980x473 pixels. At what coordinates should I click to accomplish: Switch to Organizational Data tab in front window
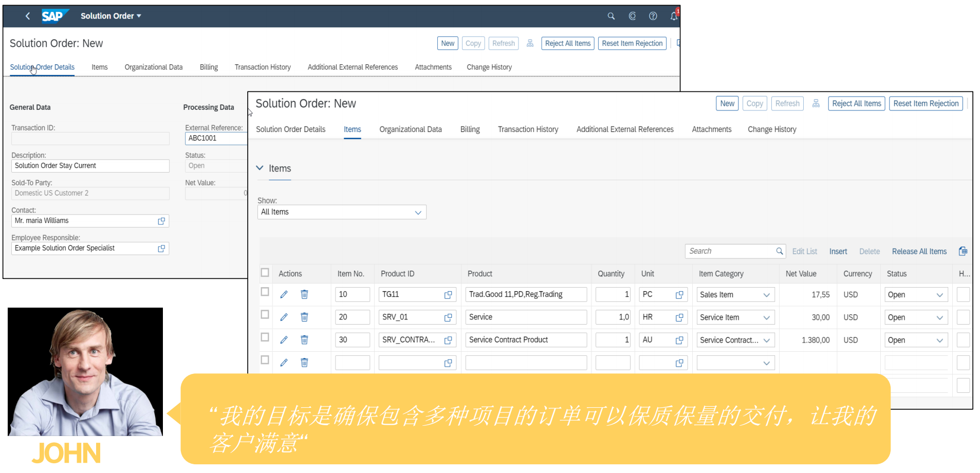pos(411,129)
